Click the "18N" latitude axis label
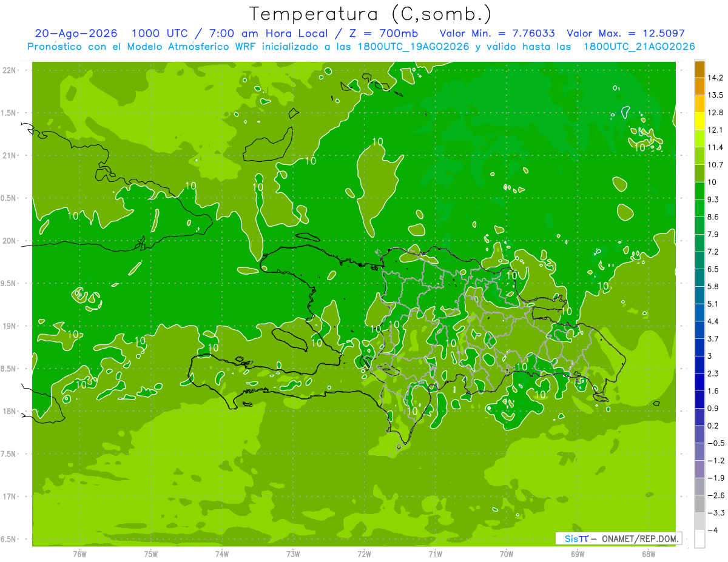 pyautogui.click(x=8, y=411)
